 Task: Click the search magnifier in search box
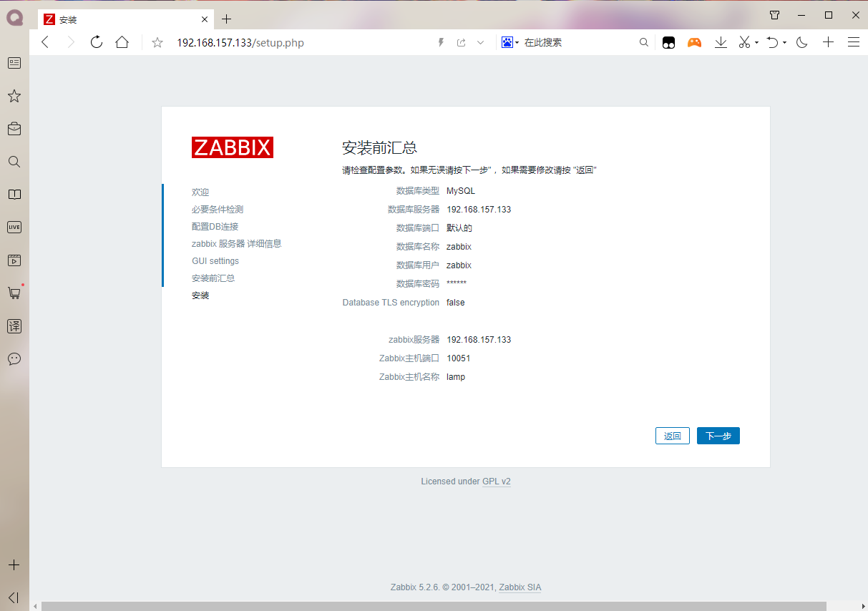pyautogui.click(x=644, y=43)
